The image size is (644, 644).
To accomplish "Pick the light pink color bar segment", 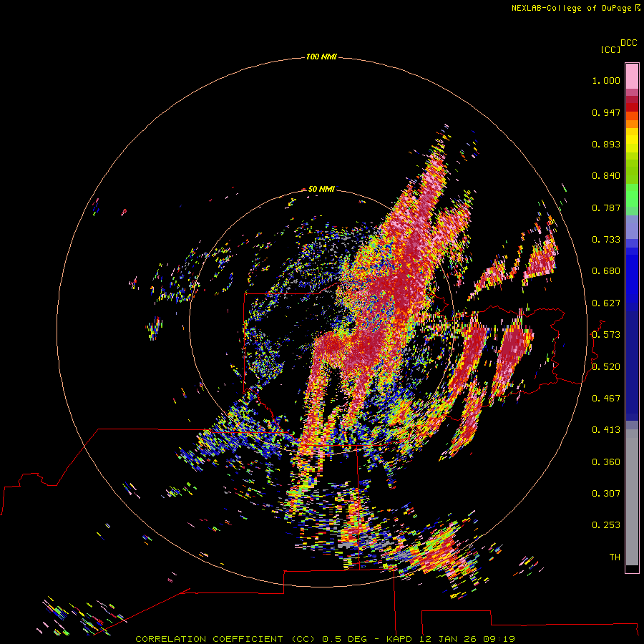I will point(632,76).
